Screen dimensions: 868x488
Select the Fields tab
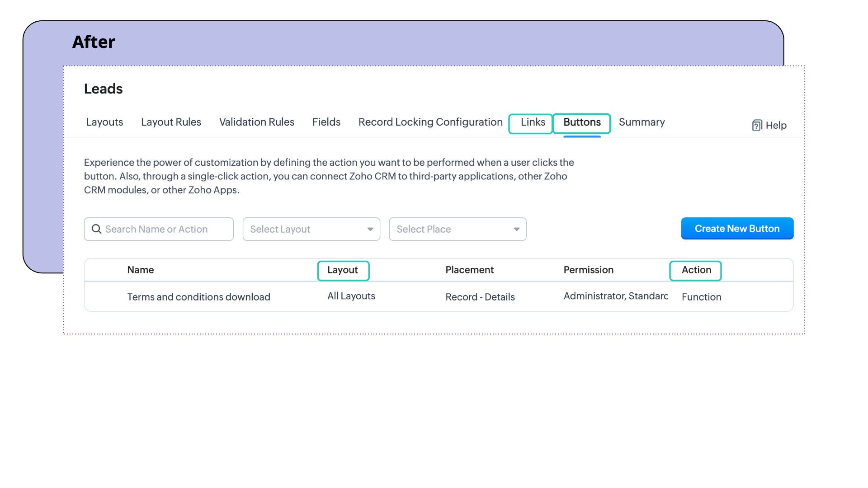tap(326, 122)
